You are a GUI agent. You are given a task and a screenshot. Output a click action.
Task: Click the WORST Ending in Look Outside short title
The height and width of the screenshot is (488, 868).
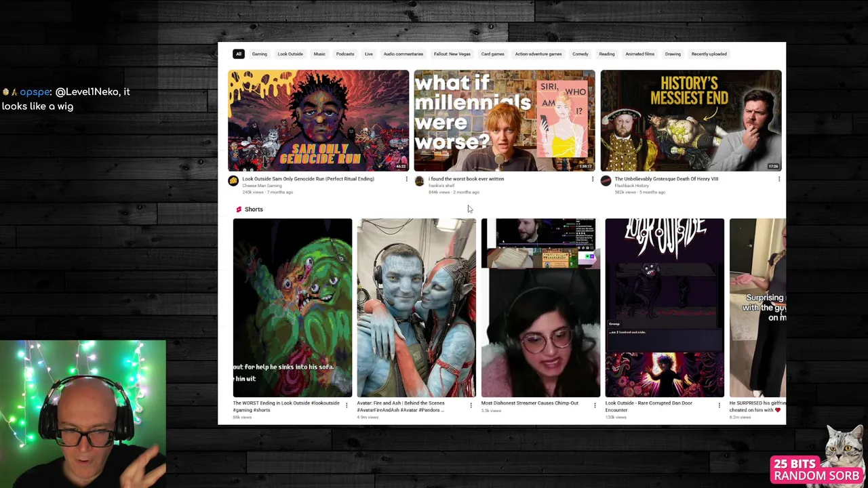[x=286, y=406]
